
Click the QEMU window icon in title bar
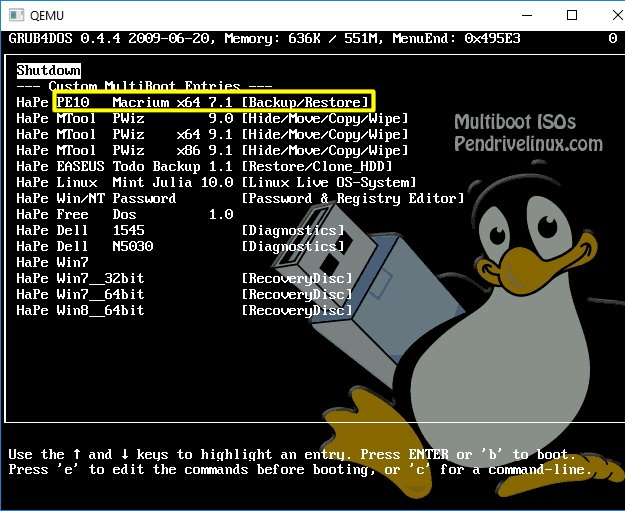[x=16, y=15]
